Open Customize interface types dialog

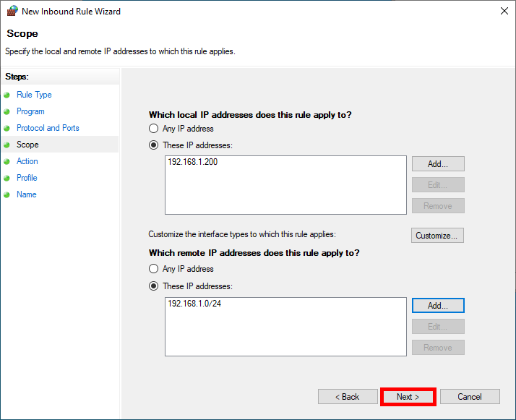click(x=437, y=236)
